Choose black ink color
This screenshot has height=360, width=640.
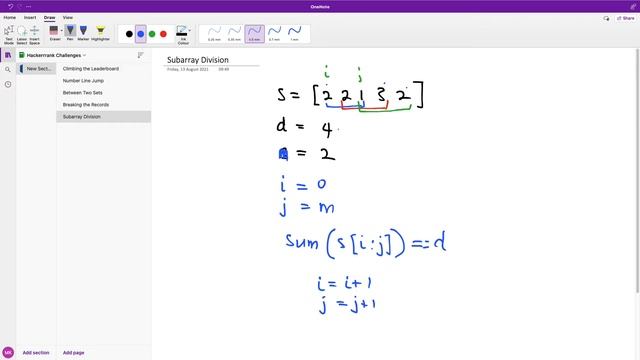pyautogui.click(x=129, y=34)
